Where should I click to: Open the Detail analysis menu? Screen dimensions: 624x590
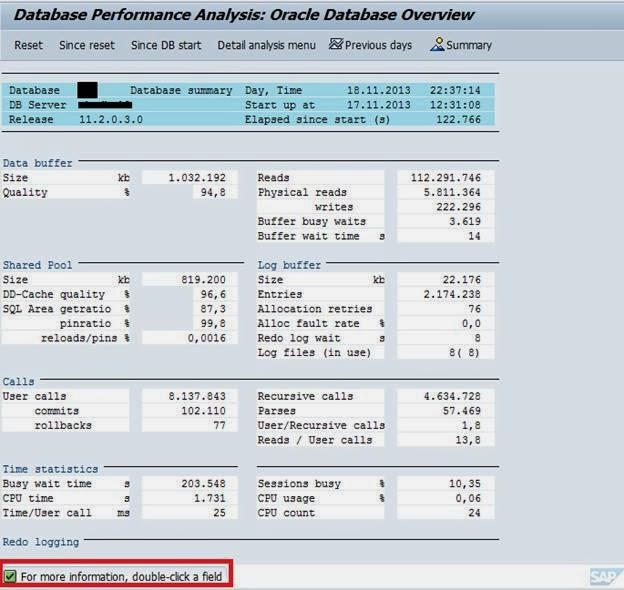[x=266, y=45]
